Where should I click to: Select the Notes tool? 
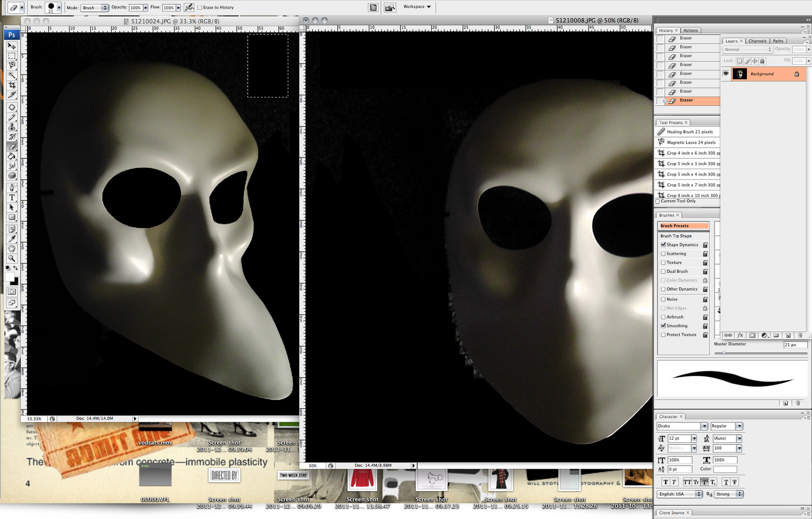coord(12,230)
